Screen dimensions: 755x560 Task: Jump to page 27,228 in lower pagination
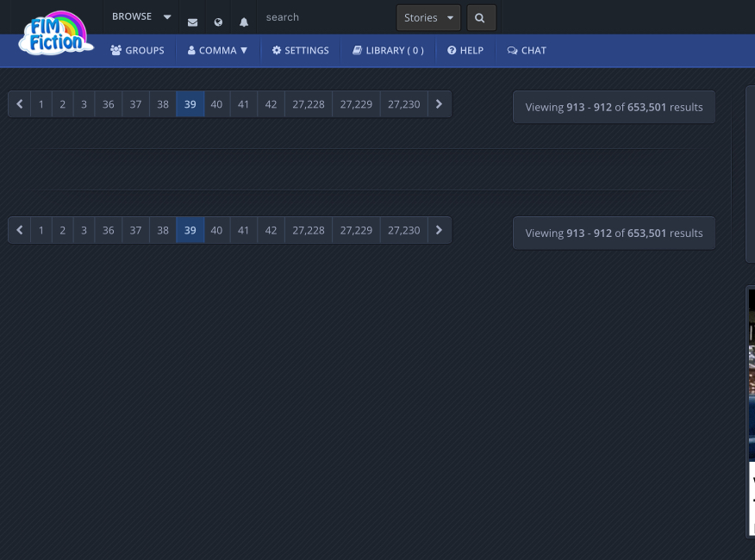(309, 230)
